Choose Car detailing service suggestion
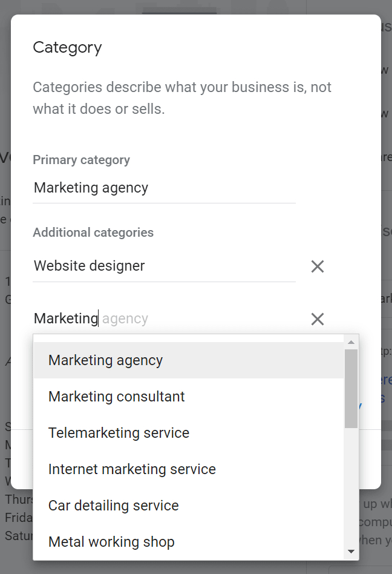392x574 pixels. pyautogui.click(x=189, y=505)
